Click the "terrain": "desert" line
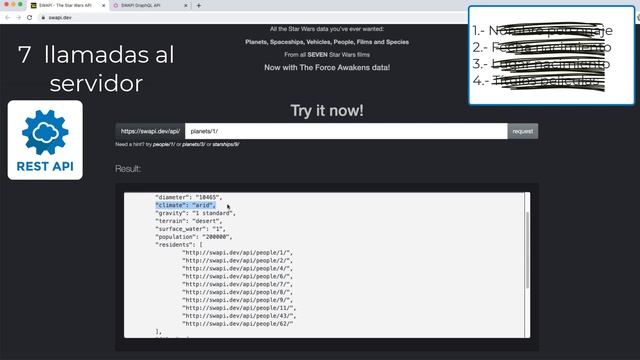The height and width of the screenshot is (360, 640). (x=189, y=221)
